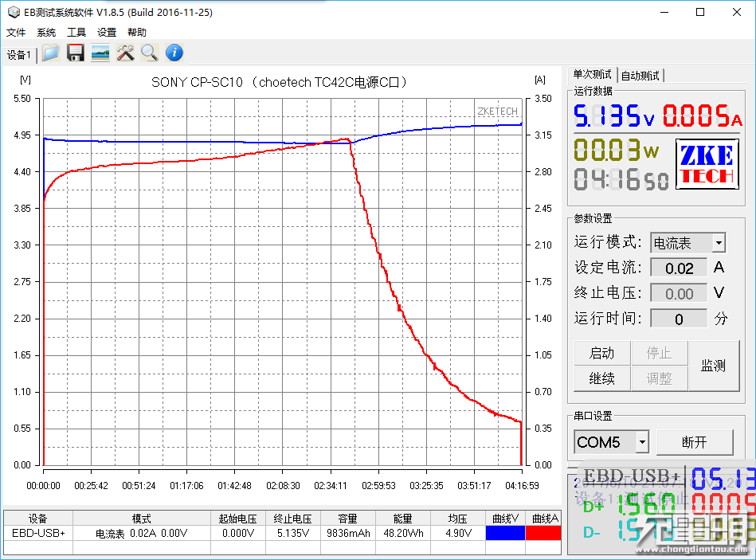The width and height of the screenshot is (756, 560).
Task: Click the 均压 column header
Action: coord(458,518)
